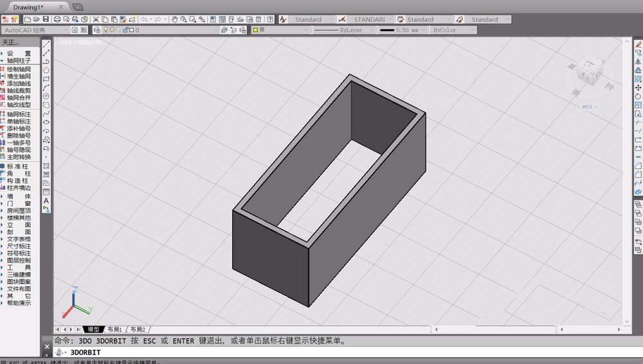Open the Layer Properties Manager icon
The height and width of the screenshot is (364, 643).
(x=97, y=30)
